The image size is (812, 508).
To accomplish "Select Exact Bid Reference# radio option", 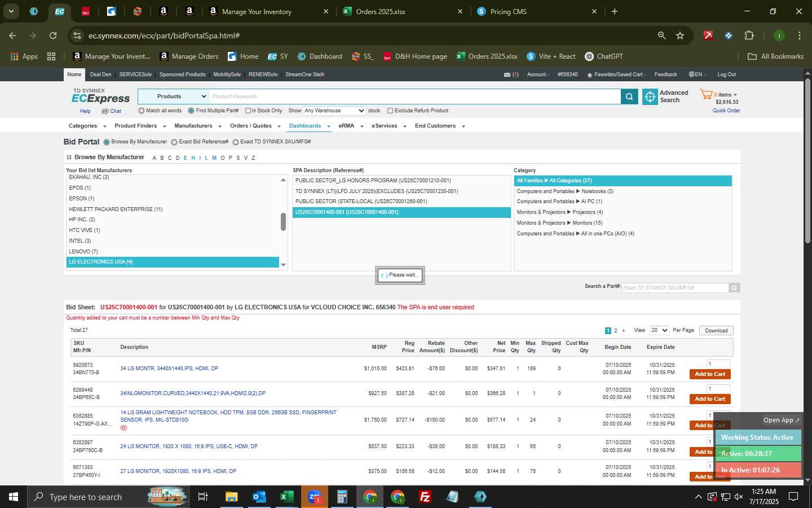I will coord(174,142).
